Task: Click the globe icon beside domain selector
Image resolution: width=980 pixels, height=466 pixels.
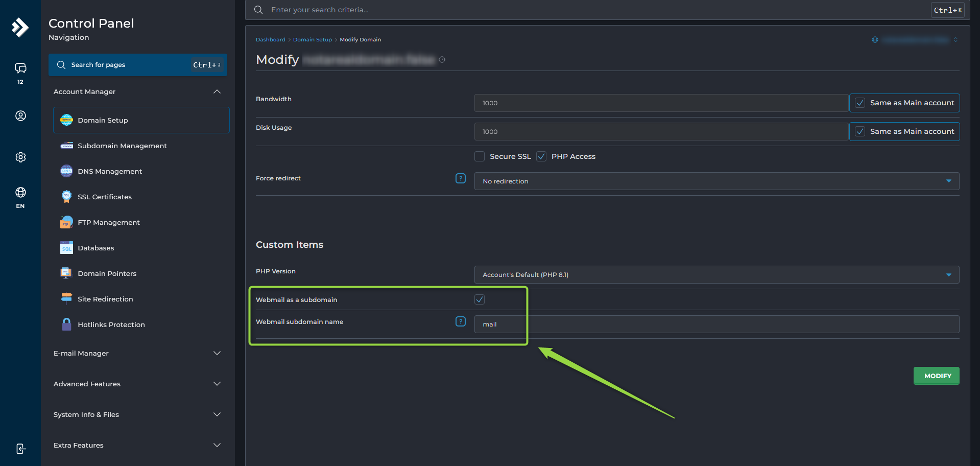Action: pos(875,40)
